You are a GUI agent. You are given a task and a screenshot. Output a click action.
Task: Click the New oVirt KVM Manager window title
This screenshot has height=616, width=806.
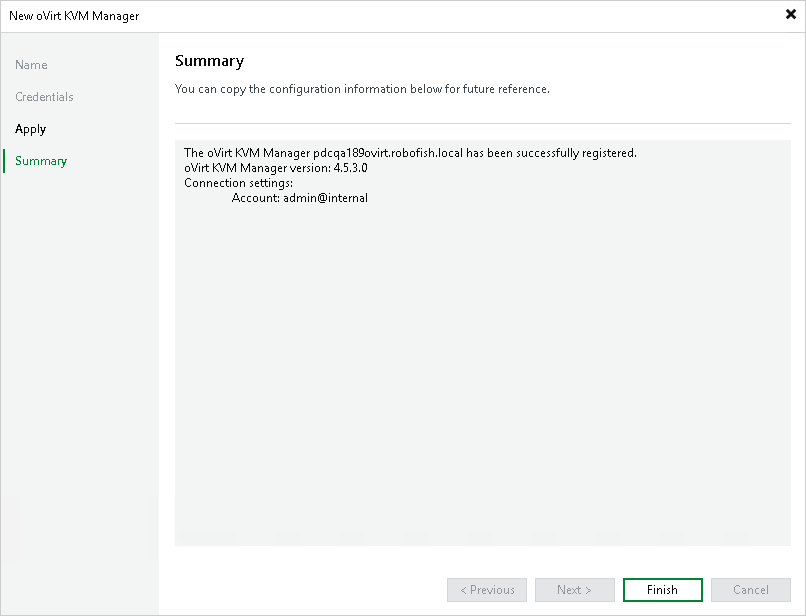[74, 16]
